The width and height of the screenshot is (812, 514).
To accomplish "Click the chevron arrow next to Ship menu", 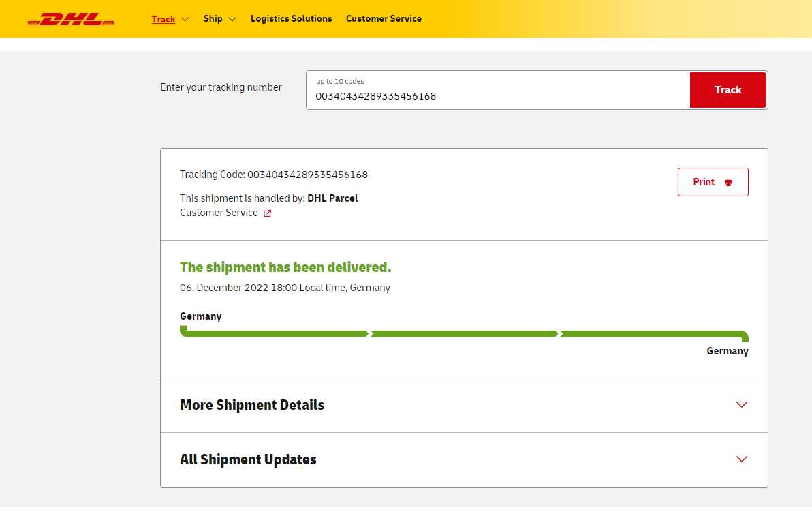I will (x=232, y=19).
